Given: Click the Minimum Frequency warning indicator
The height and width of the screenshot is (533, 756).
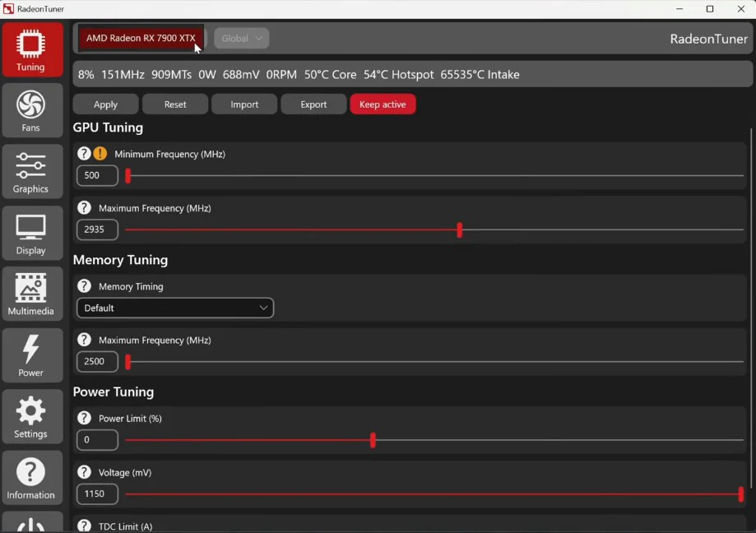Looking at the screenshot, I should pyautogui.click(x=100, y=153).
